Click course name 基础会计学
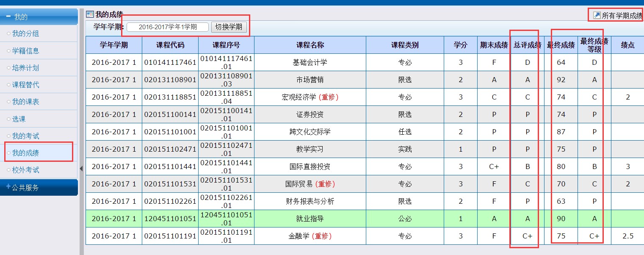 310,63
